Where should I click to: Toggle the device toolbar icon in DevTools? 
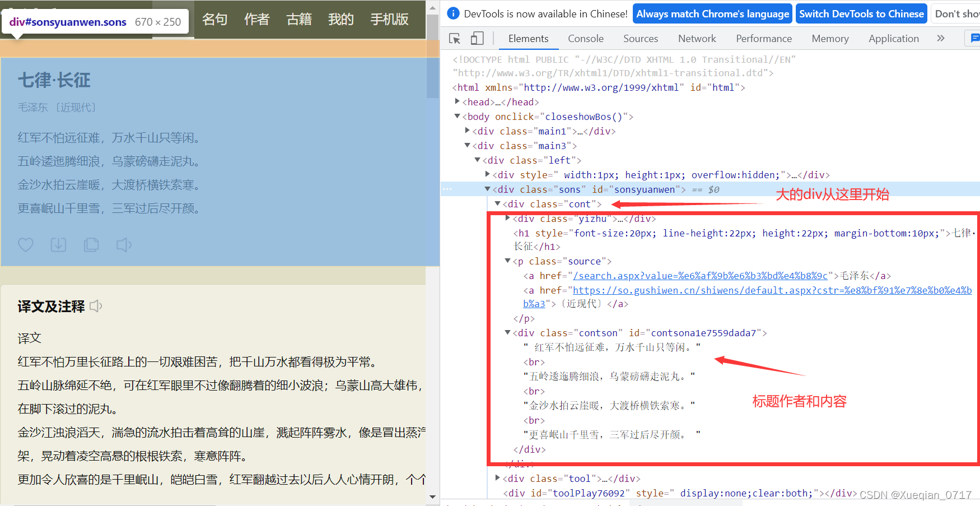pos(477,38)
